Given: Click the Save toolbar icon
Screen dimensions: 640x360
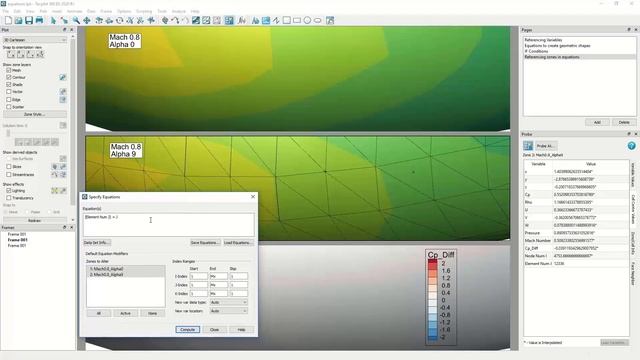Looking at the screenshot, I should 29,20.
